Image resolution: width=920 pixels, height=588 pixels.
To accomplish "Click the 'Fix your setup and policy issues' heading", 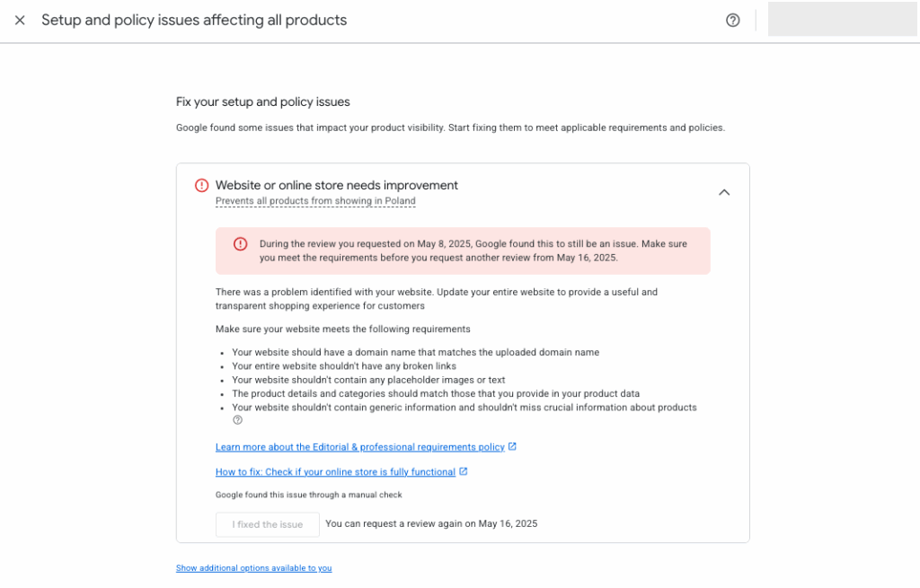I will coord(263,101).
